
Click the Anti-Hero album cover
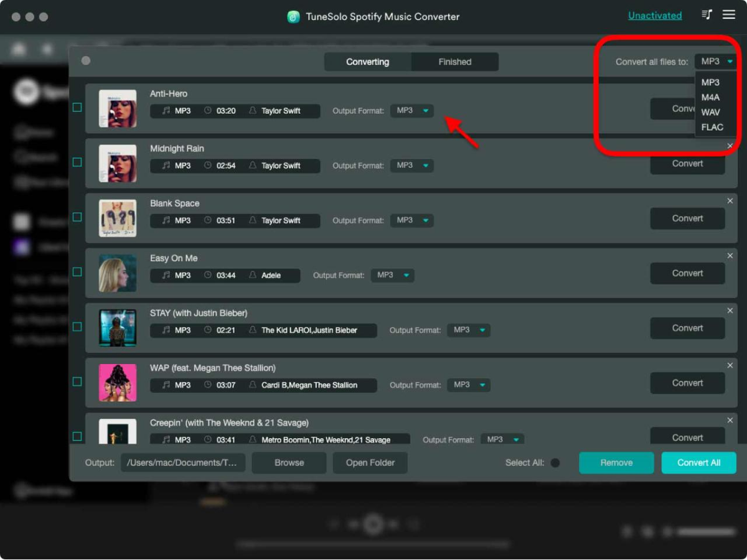click(118, 108)
